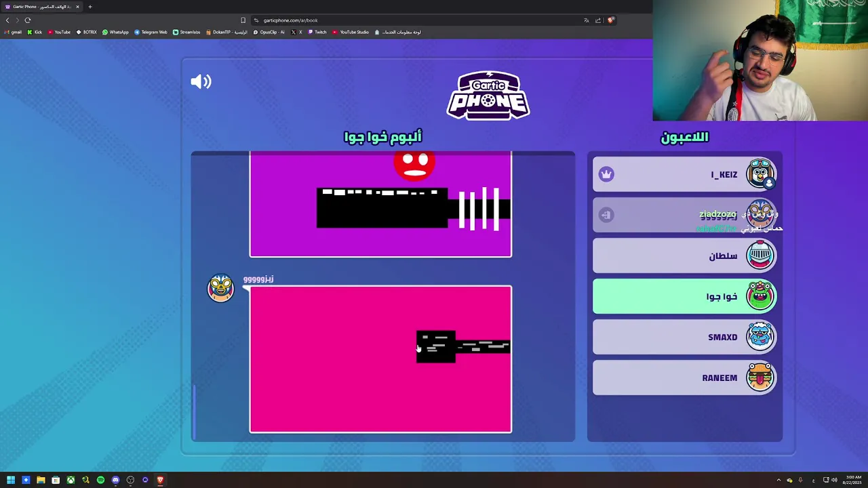Open the DokanTIP bookmark
The width and height of the screenshot is (868, 488).
tap(226, 32)
